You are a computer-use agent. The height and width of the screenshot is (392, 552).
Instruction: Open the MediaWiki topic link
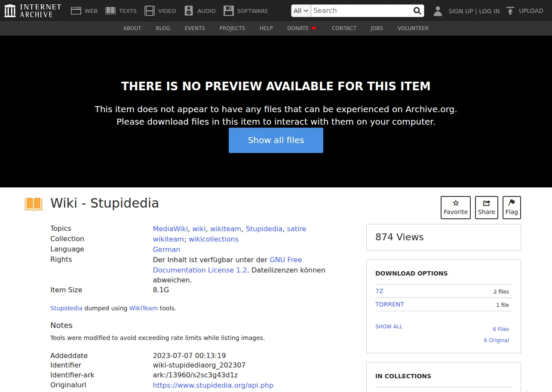pyautogui.click(x=171, y=229)
